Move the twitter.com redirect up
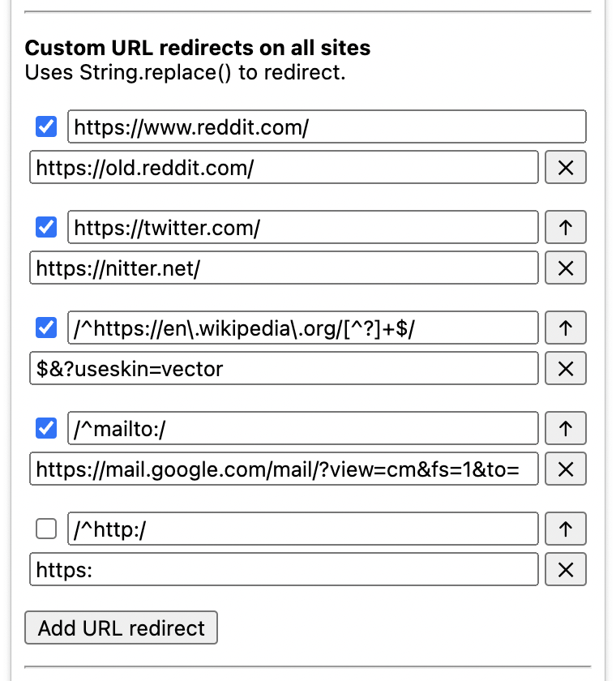The image size is (616, 681). click(565, 228)
